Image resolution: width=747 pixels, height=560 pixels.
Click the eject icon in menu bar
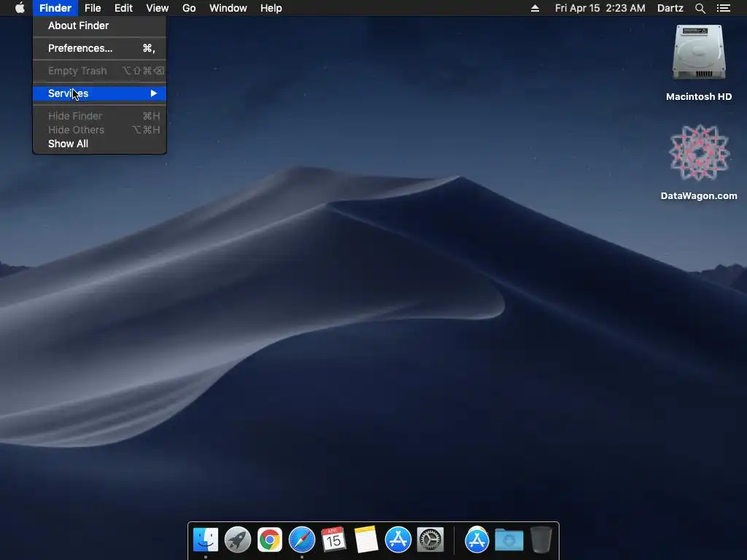[535, 8]
